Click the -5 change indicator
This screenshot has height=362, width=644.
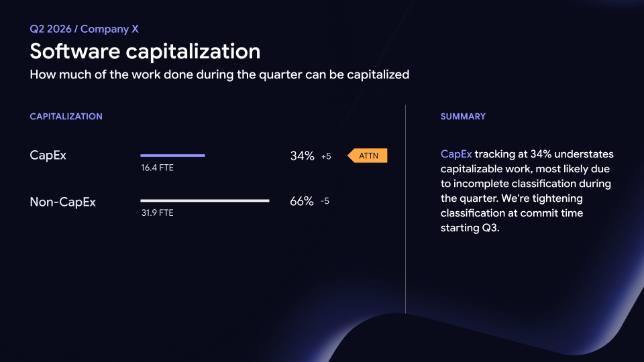[325, 201]
